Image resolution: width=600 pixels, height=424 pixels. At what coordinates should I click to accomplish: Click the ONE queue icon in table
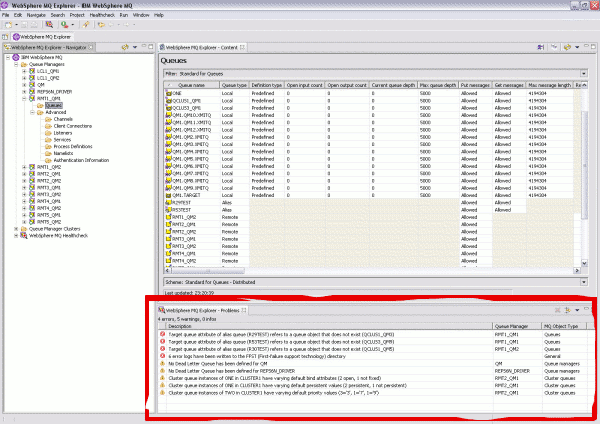168,93
